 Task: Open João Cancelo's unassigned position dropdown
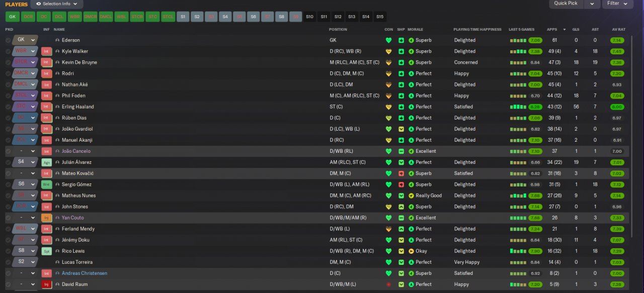click(x=25, y=151)
